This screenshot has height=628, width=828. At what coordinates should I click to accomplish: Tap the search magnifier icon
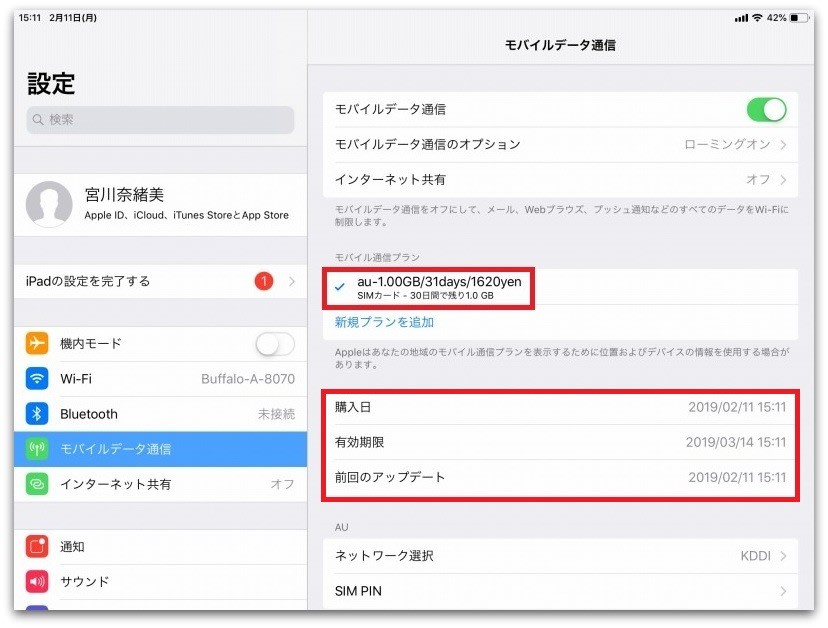[38, 119]
